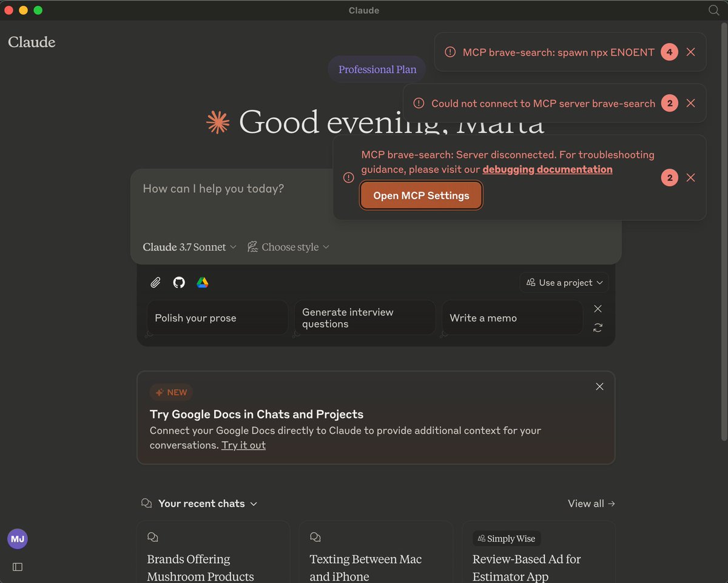728x583 pixels.
Task: Open the Claude 3.7 Sonnet model dropdown
Action: click(189, 247)
